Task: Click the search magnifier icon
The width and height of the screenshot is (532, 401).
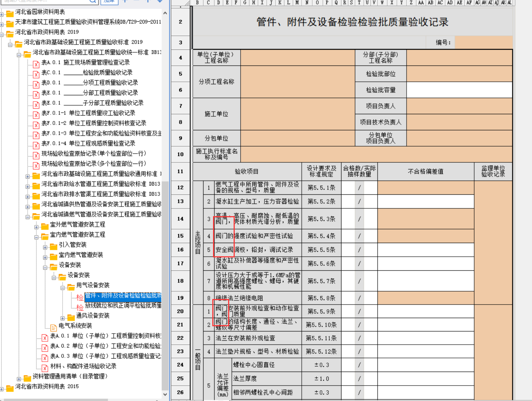Action: tap(93, 1)
